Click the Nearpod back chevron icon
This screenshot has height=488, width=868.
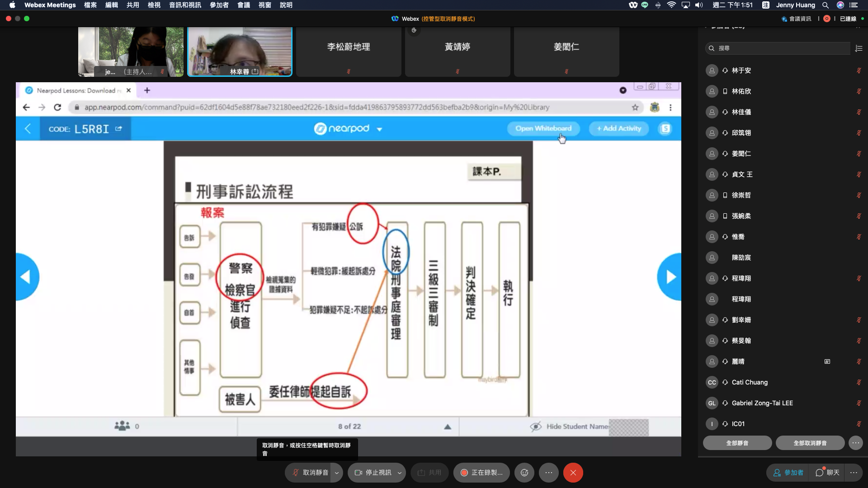click(28, 129)
